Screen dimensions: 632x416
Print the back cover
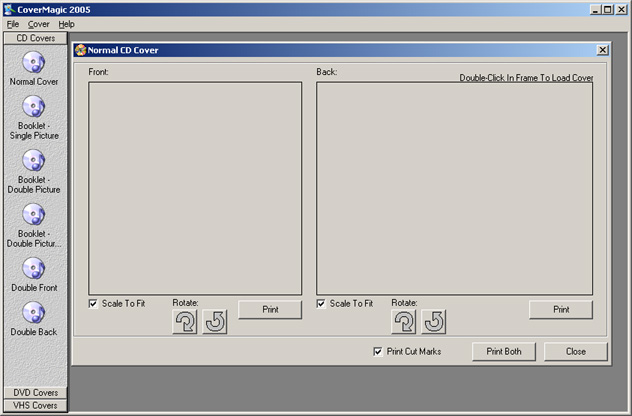[x=561, y=310]
